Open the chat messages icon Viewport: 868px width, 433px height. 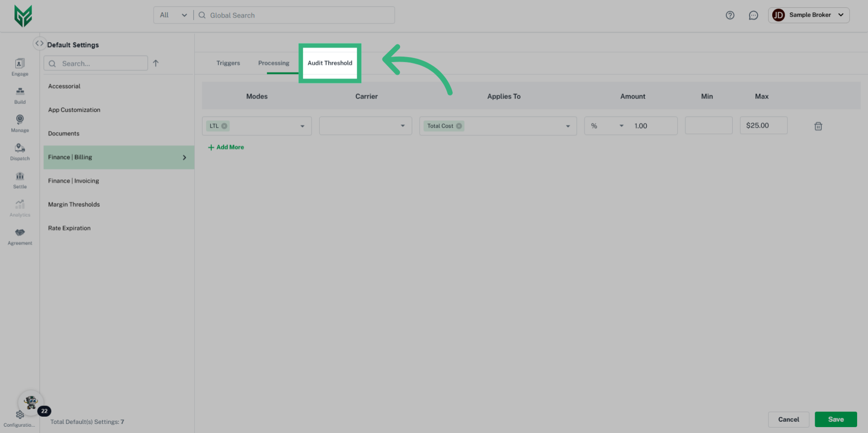coord(753,15)
